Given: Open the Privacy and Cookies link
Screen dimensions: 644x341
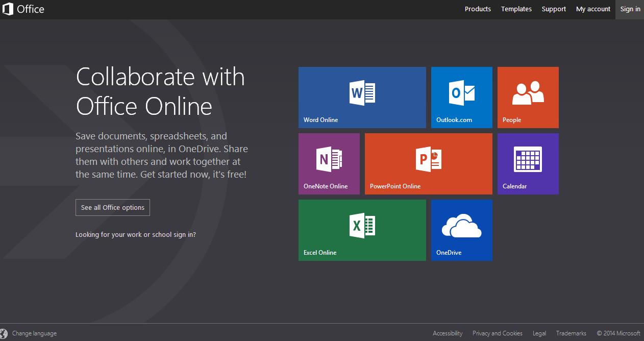Looking at the screenshot, I should (x=498, y=334).
